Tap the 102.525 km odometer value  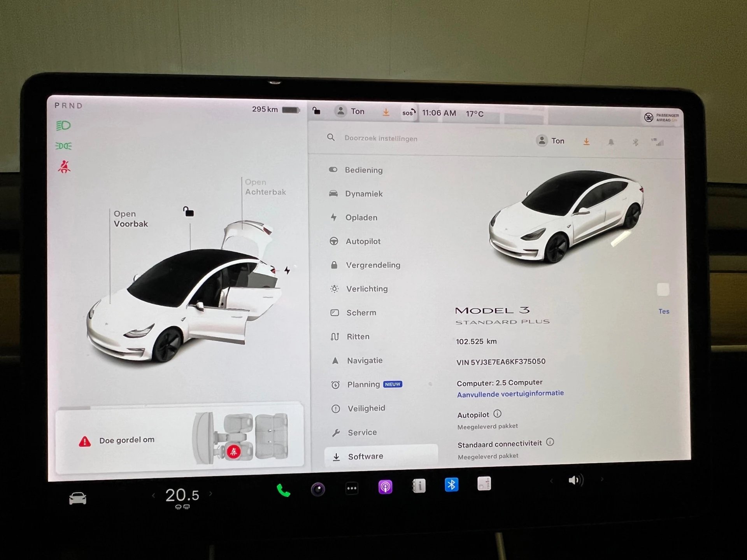click(476, 341)
